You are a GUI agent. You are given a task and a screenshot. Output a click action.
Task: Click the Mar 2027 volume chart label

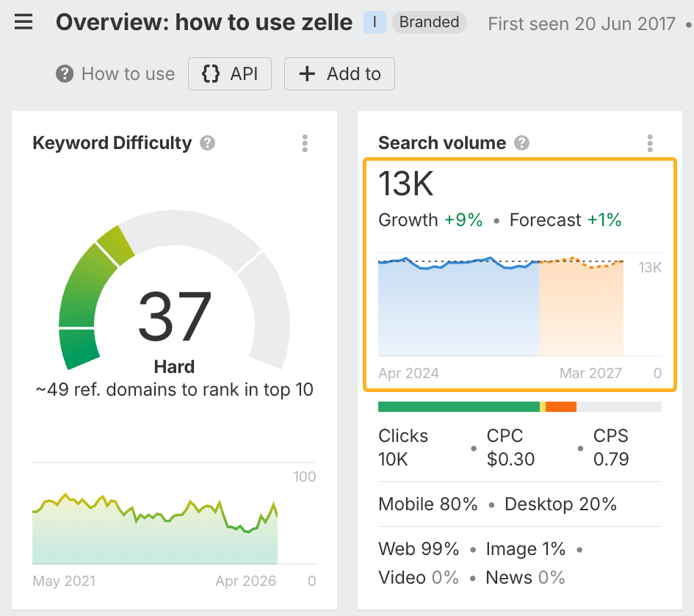point(591,373)
